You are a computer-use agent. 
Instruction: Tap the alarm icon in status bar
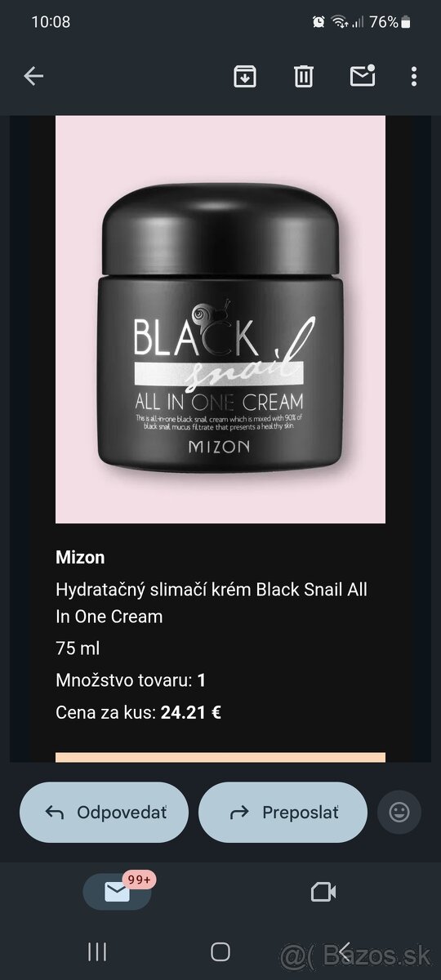pos(318,23)
